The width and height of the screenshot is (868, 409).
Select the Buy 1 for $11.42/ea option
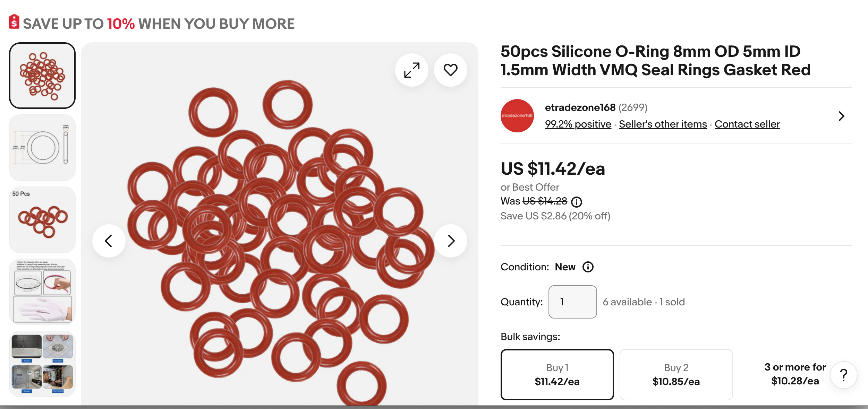(557, 375)
